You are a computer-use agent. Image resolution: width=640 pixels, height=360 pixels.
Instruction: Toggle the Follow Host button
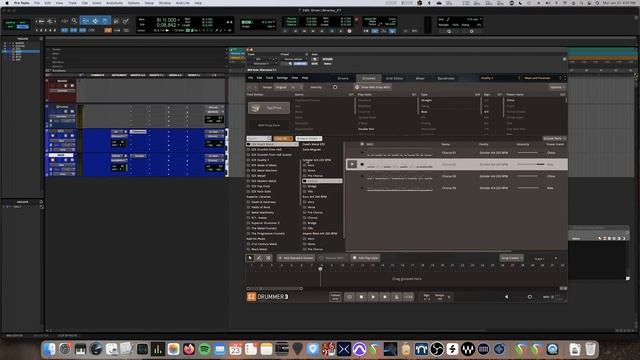coord(335,297)
